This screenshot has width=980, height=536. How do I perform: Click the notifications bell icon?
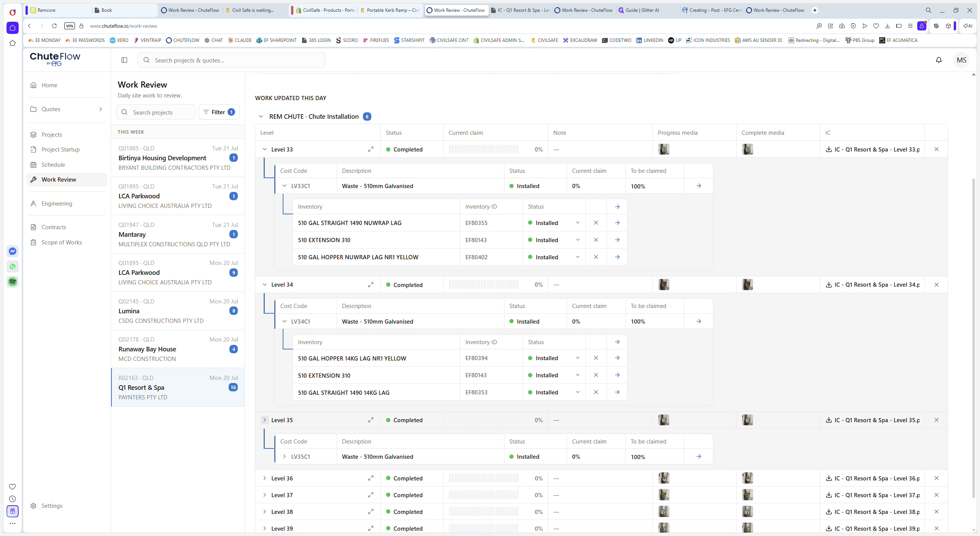[x=939, y=60]
